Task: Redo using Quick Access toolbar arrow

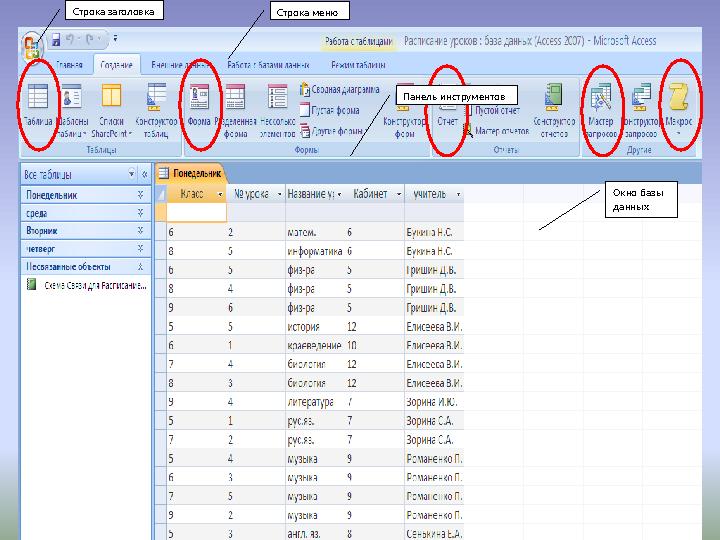Action: click(x=90, y=39)
